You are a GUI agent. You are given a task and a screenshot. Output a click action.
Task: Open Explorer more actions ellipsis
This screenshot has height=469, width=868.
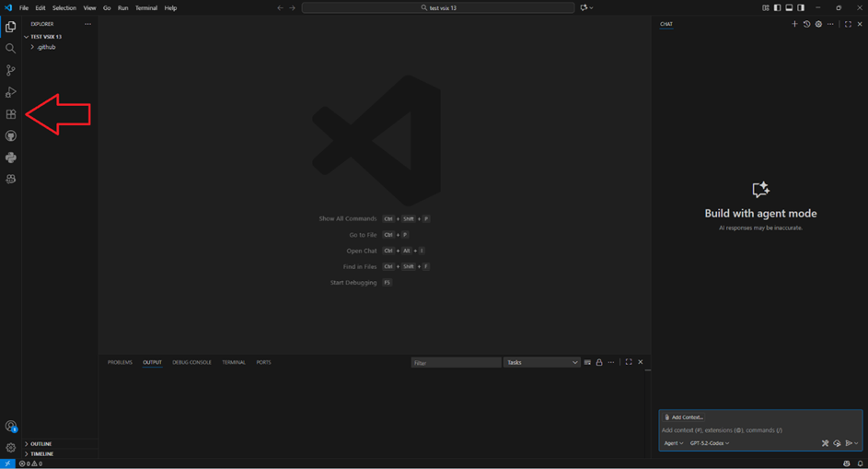coord(88,24)
